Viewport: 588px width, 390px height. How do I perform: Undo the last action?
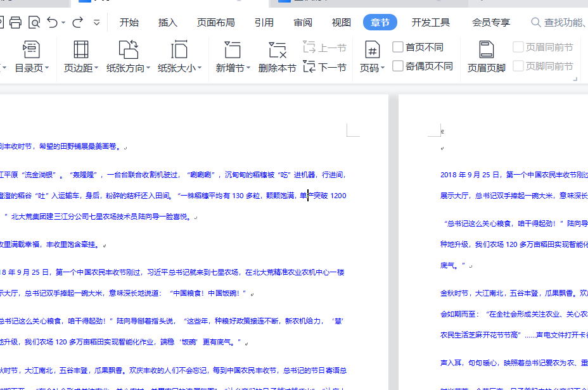point(53,23)
